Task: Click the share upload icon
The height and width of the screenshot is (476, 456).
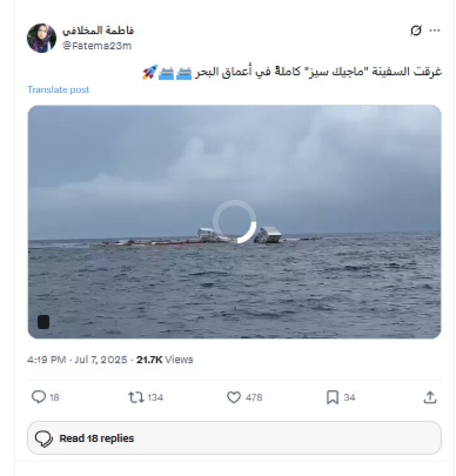Action: coord(430,397)
